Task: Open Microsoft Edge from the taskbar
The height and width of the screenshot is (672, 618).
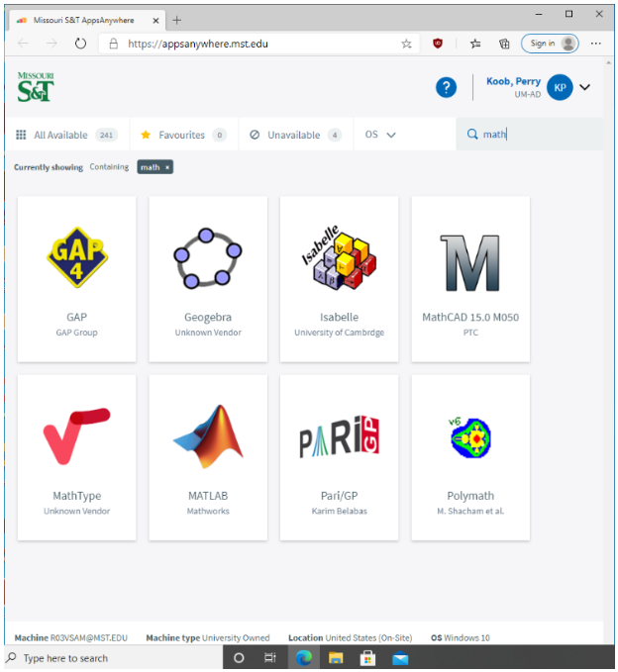Action: pos(304,658)
